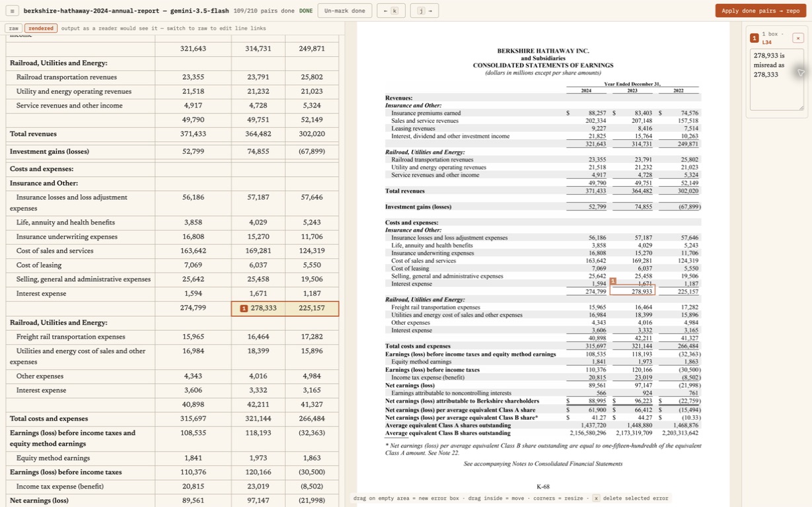Click 'CONSOLIDATED STATEMENTS OF EARNINGS' heading on PDF
The width and height of the screenshot is (812, 507).
(543, 65)
